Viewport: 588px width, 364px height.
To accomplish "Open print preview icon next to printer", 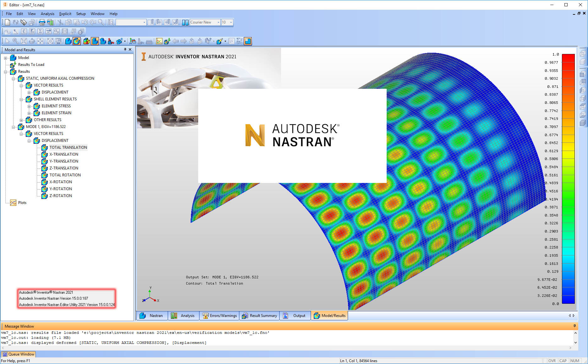I will coord(50,22).
